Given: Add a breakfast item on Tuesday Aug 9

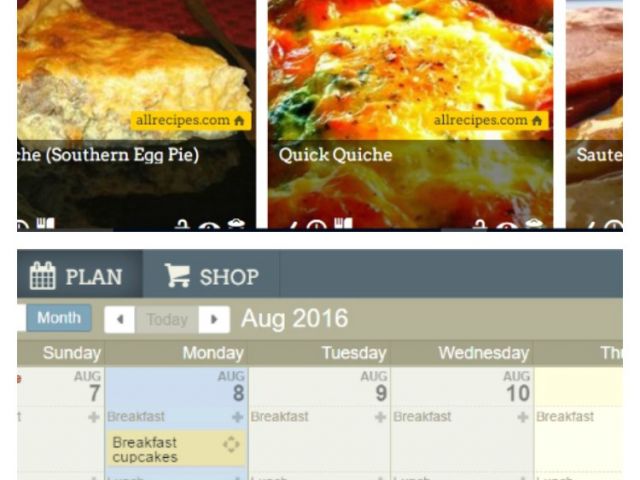Looking at the screenshot, I should (x=380, y=417).
